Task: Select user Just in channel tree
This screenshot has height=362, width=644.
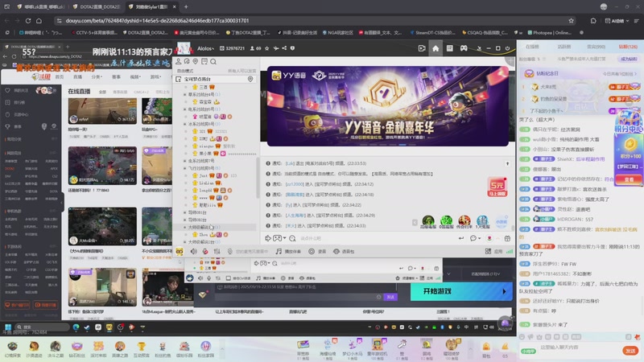Action: click(204, 175)
